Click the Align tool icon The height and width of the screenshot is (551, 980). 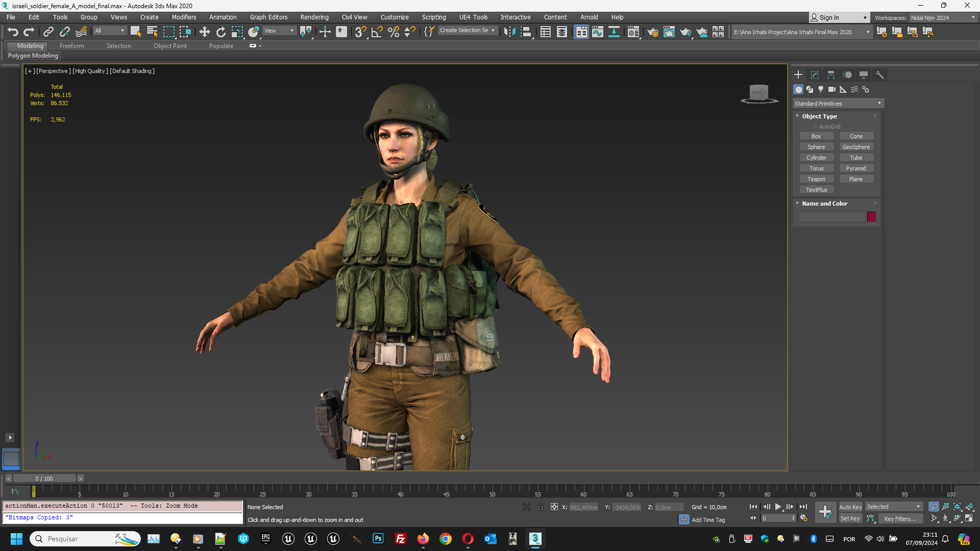(526, 32)
